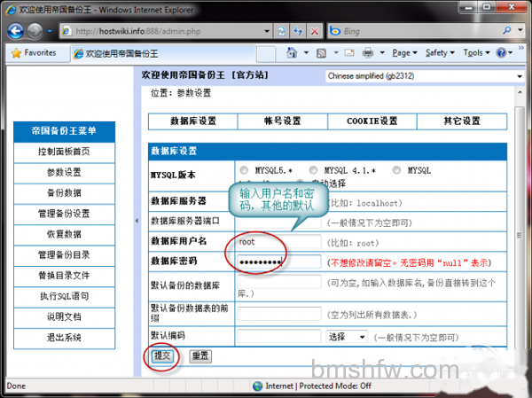Screen dimensions: 532x398
Task: Click the 重置 reset button
Action: pos(200,356)
